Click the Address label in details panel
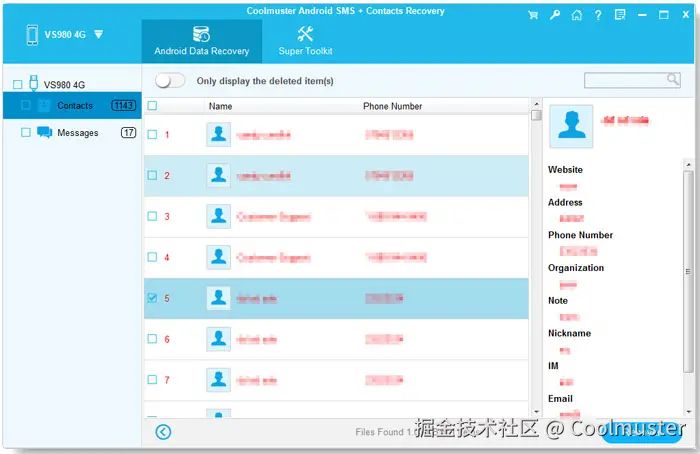The image size is (700, 454). tap(565, 202)
